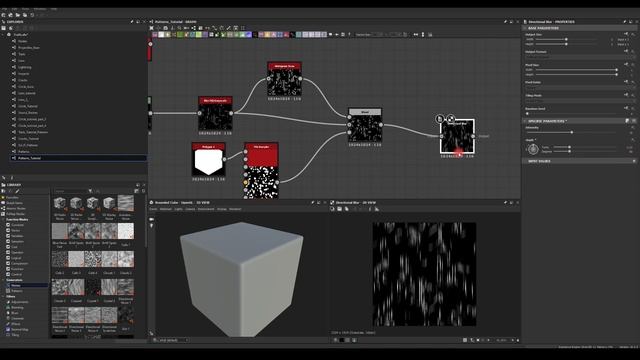Select Constant function node category
Image resolution: width=640 pixels, height=360 pixels.
click(17, 225)
